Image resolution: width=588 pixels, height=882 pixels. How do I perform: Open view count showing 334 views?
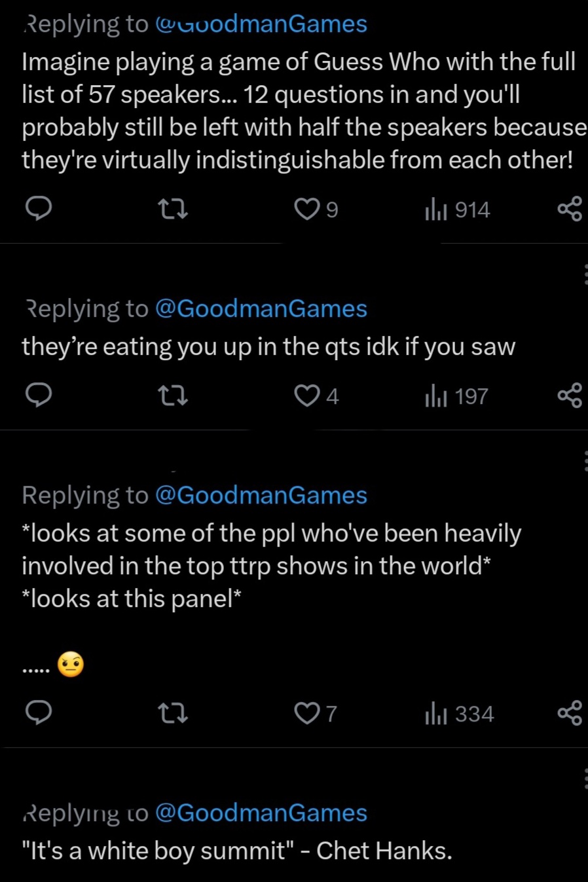click(459, 714)
